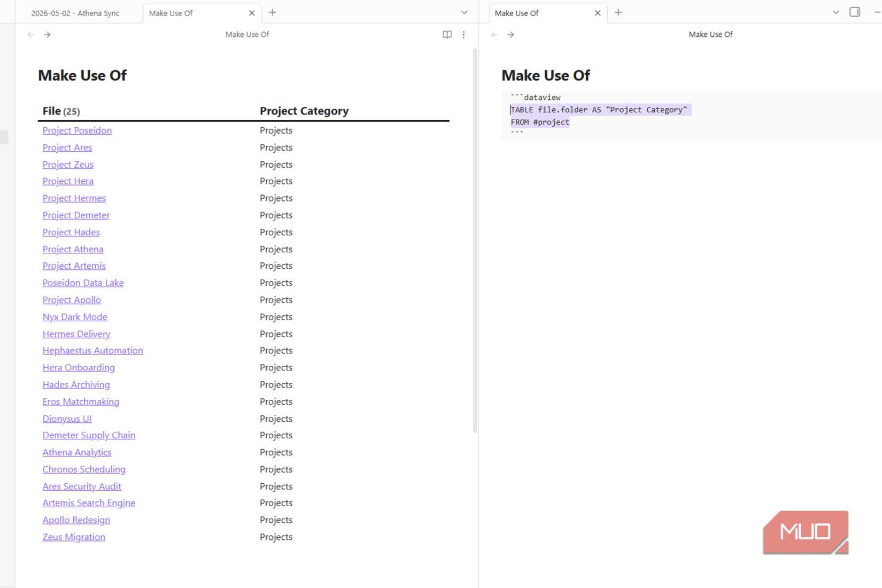882x588 pixels.
Task: Follow the Hephaestus Automation link
Action: 92,351
